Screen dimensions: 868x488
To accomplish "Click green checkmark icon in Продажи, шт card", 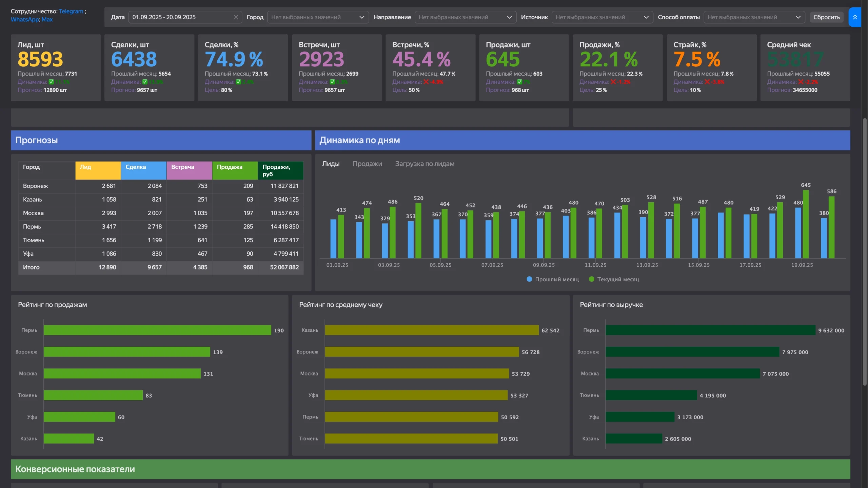I will coord(519,82).
